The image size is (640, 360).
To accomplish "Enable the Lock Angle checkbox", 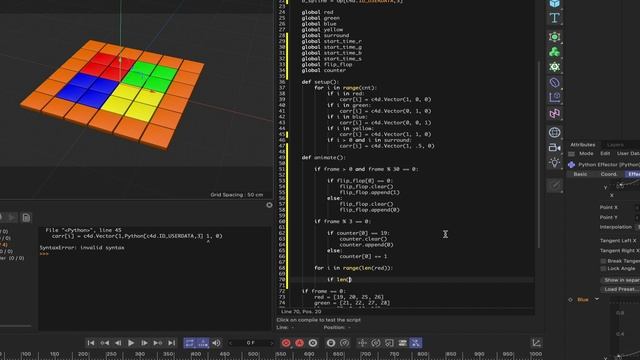I will tap(603, 269).
